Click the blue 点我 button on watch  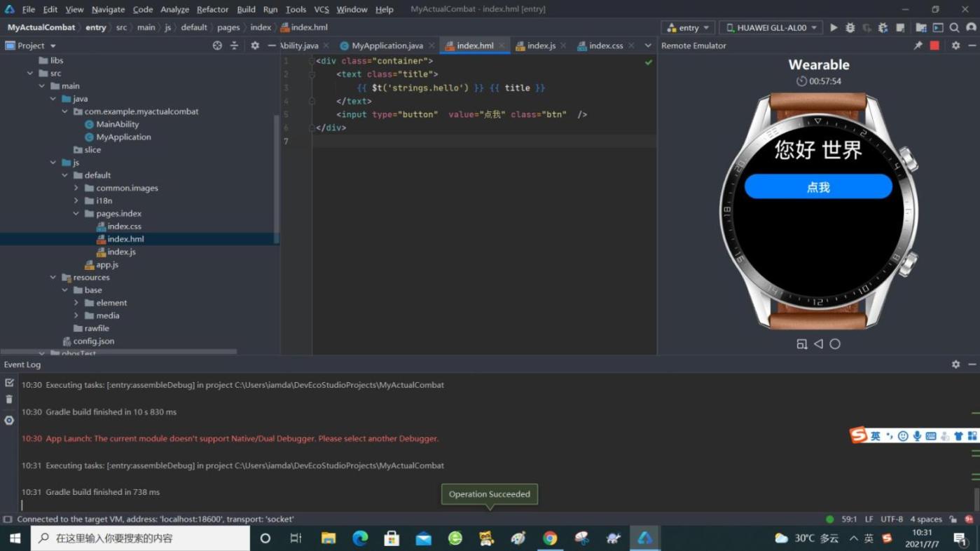(817, 187)
